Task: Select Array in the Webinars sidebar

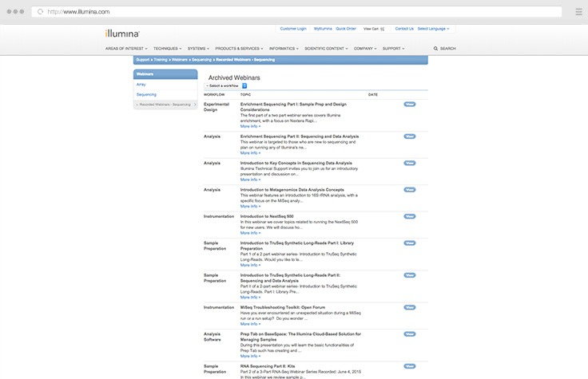Action: [141, 84]
